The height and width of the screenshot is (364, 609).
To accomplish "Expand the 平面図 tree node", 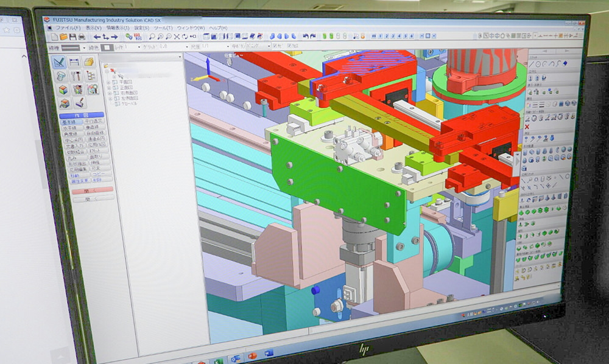I will click(108, 82).
